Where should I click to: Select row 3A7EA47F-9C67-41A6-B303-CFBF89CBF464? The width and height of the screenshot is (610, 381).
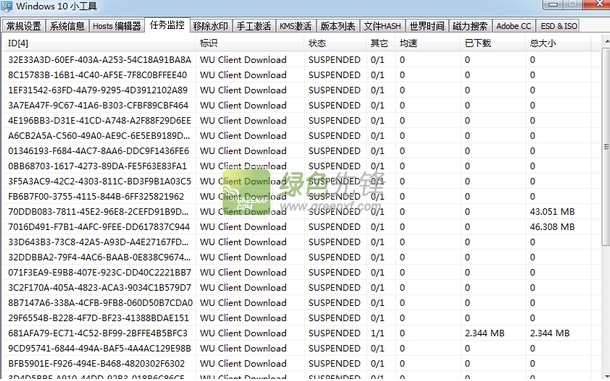(x=302, y=105)
